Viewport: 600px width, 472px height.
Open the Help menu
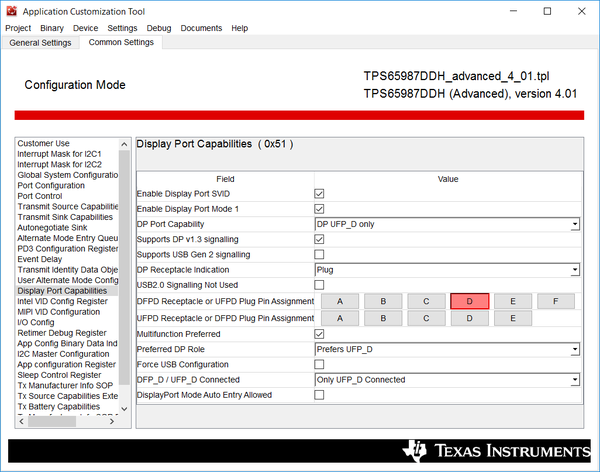point(240,28)
